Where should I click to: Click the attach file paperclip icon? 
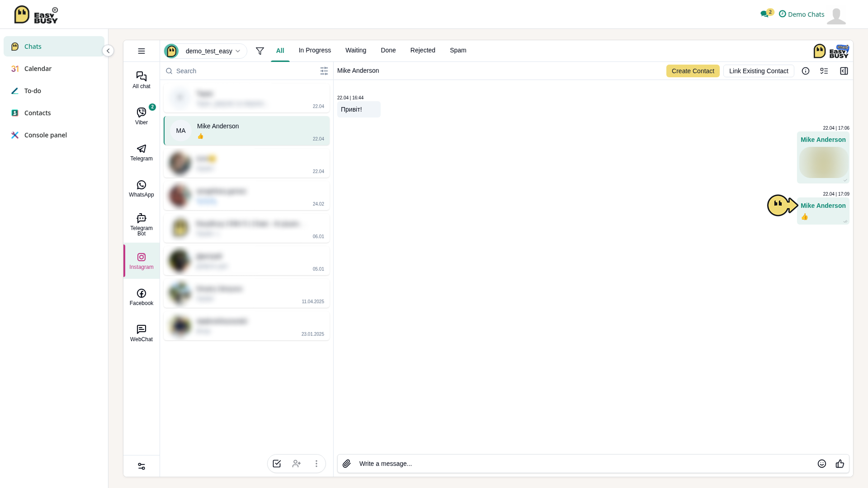coord(347,464)
